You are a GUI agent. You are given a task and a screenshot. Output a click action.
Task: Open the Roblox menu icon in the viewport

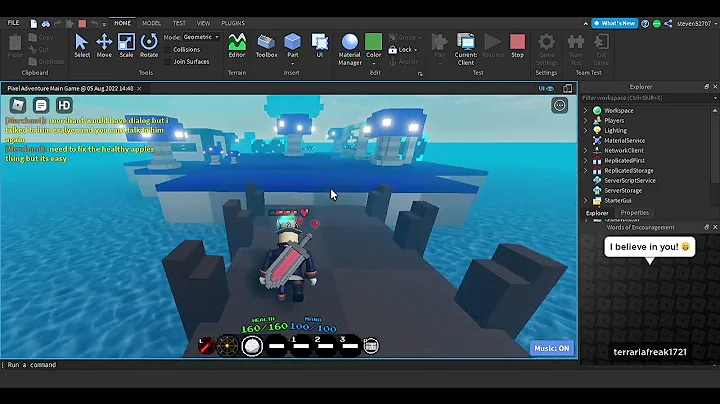click(18, 106)
